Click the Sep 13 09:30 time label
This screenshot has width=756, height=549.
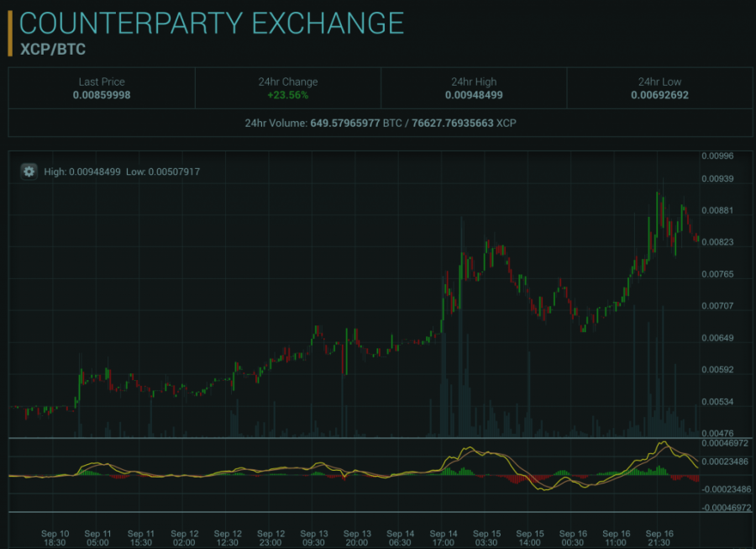(314, 538)
